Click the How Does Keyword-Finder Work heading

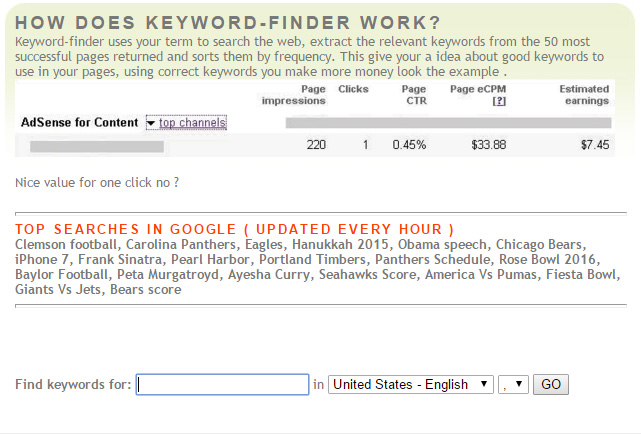coord(215,23)
